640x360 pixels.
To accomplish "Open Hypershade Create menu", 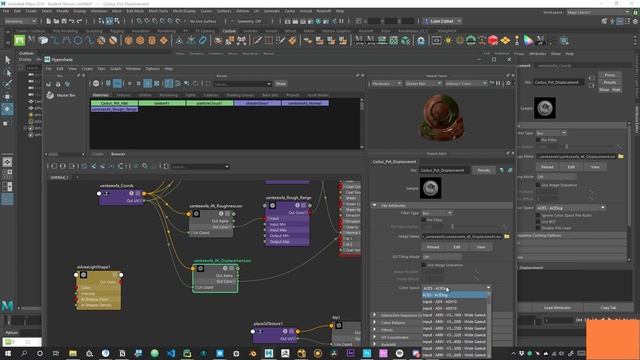I will 87,69.
